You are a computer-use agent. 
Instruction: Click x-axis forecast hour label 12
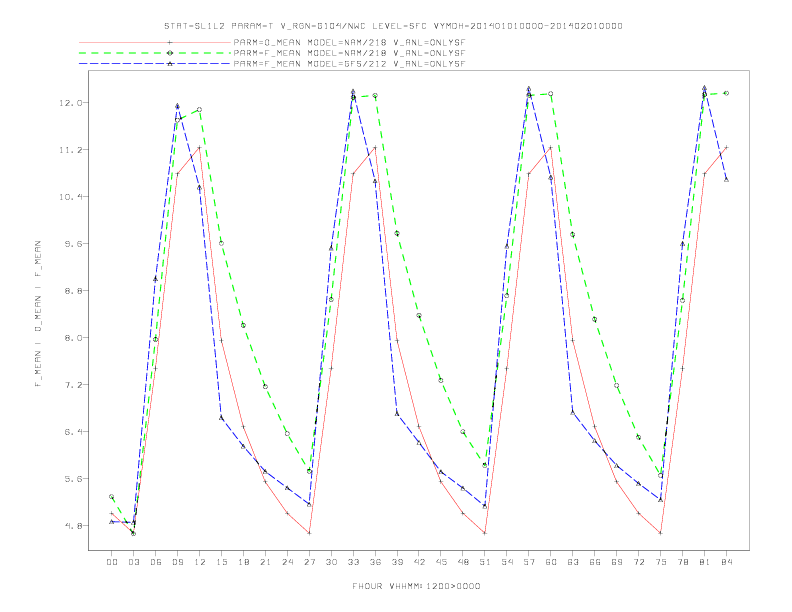pos(200,562)
